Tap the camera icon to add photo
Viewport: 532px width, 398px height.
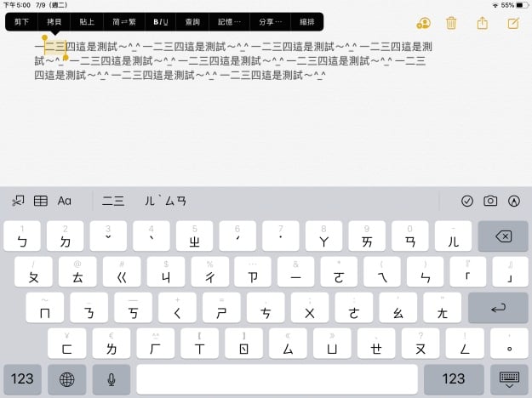coord(490,201)
